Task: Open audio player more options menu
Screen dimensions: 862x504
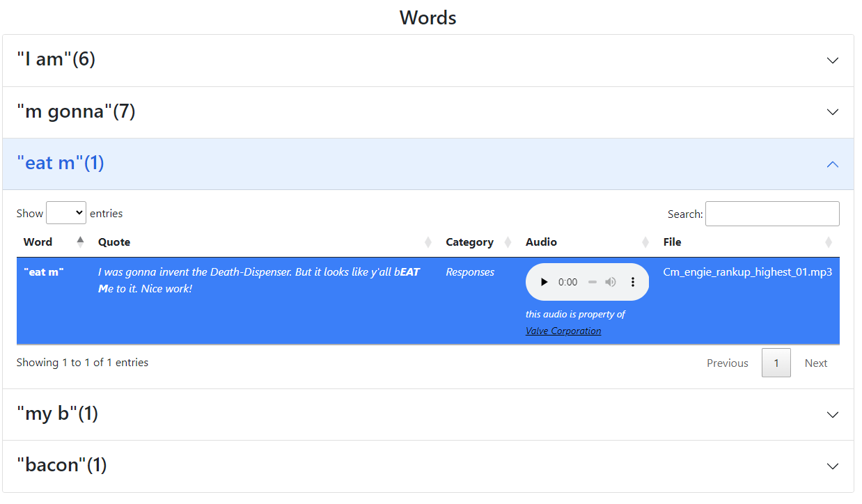Action: point(633,282)
